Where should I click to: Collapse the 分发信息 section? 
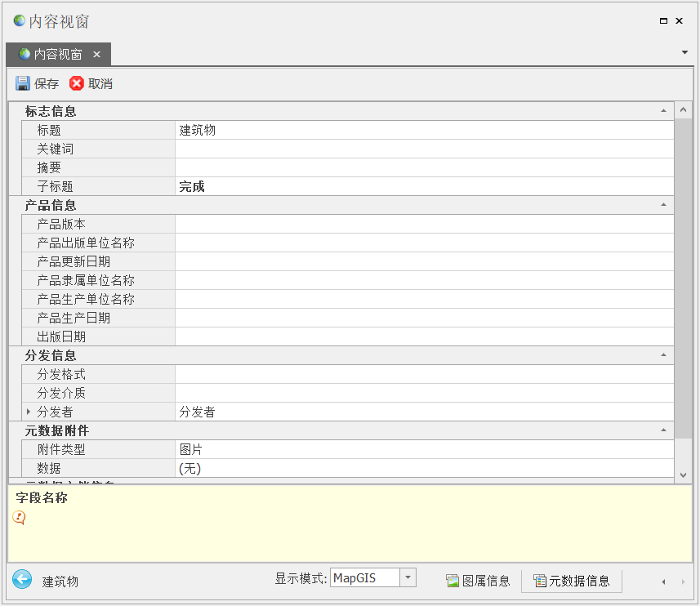[x=663, y=355]
